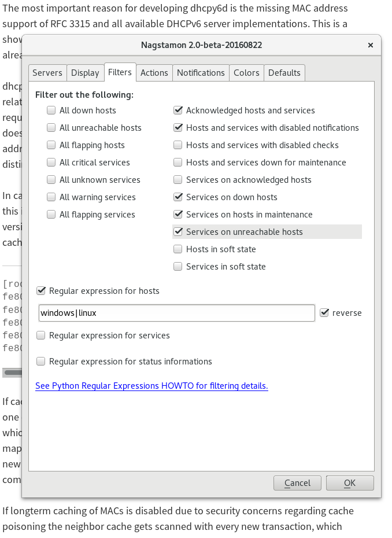Toggle All critical services filter
The image size is (392, 538).
pyautogui.click(x=51, y=163)
